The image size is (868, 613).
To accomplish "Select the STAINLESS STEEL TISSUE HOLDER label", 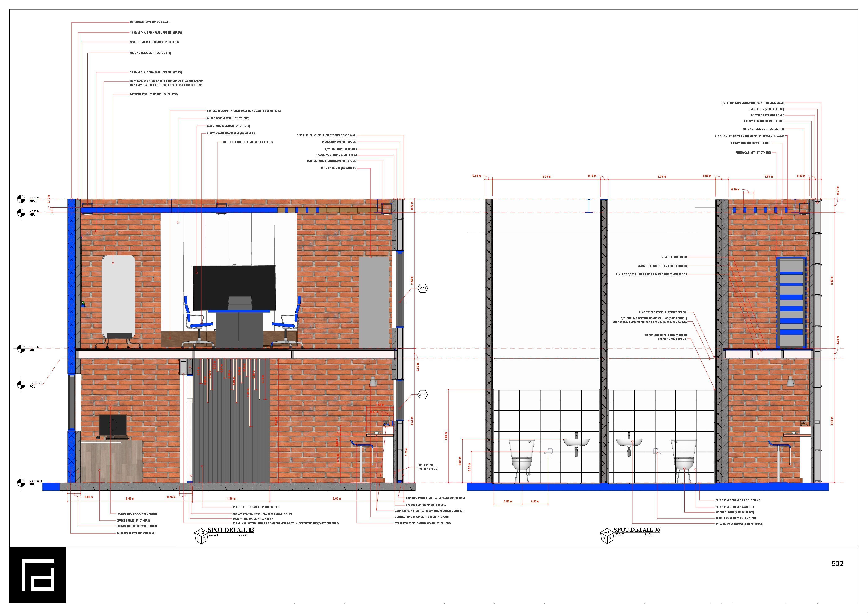I will pyautogui.click(x=736, y=518).
